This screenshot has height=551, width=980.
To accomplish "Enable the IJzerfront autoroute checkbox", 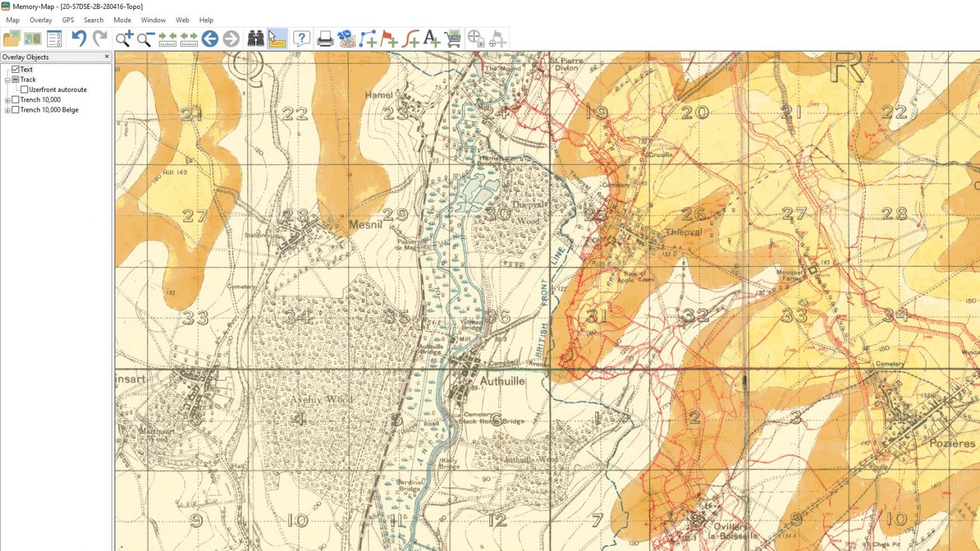I will 24,89.
